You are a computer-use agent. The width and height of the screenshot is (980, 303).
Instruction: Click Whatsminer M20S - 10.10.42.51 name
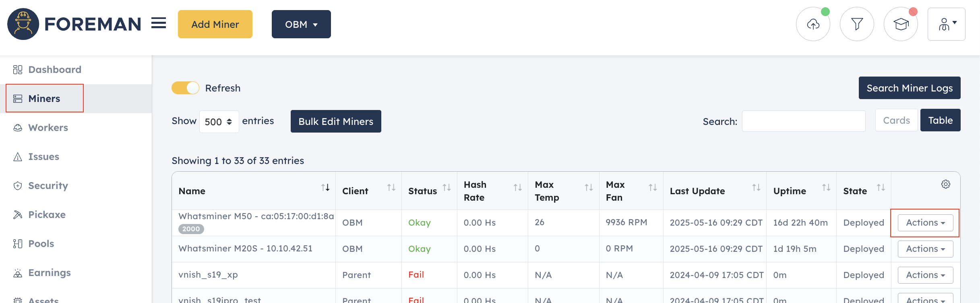(245, 249)
